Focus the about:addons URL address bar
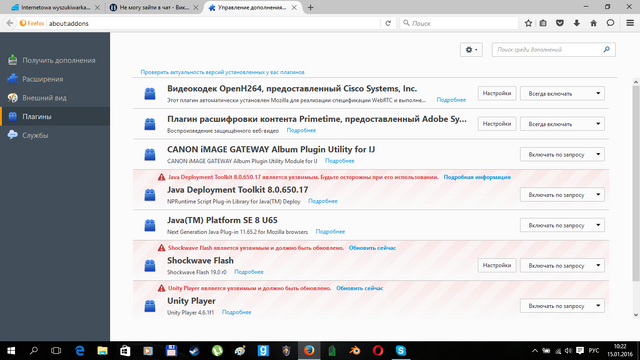 pos(212,23)
